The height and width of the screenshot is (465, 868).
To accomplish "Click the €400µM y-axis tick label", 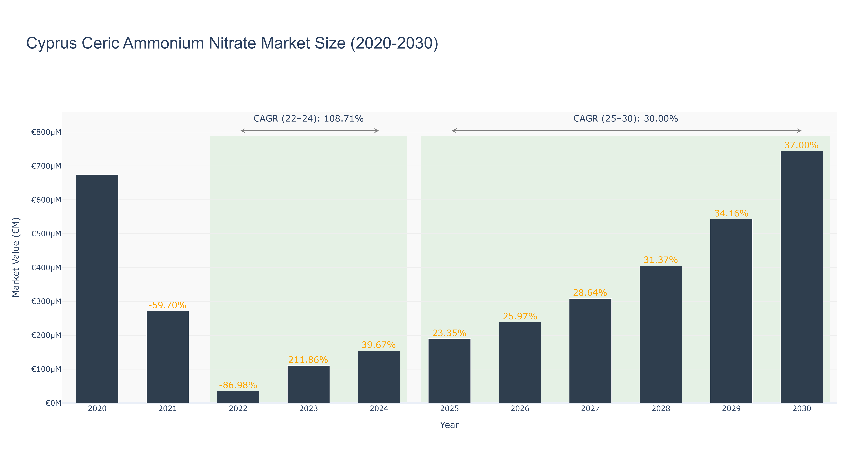I will click(46, 268).
